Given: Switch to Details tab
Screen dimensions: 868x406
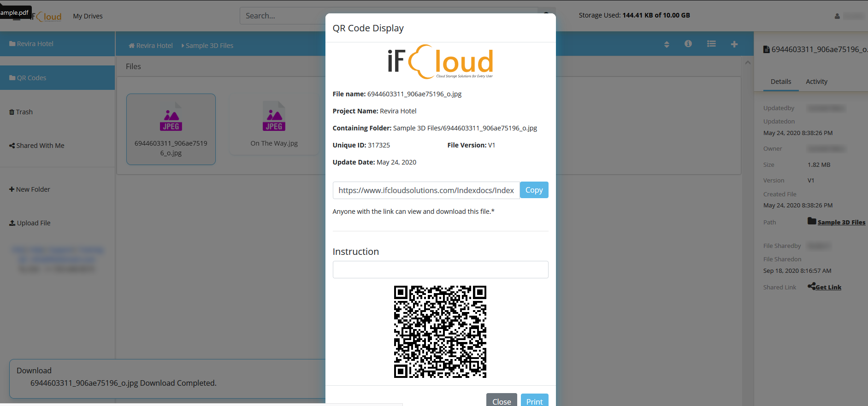Looking at the screenshot, I should 781,82.
